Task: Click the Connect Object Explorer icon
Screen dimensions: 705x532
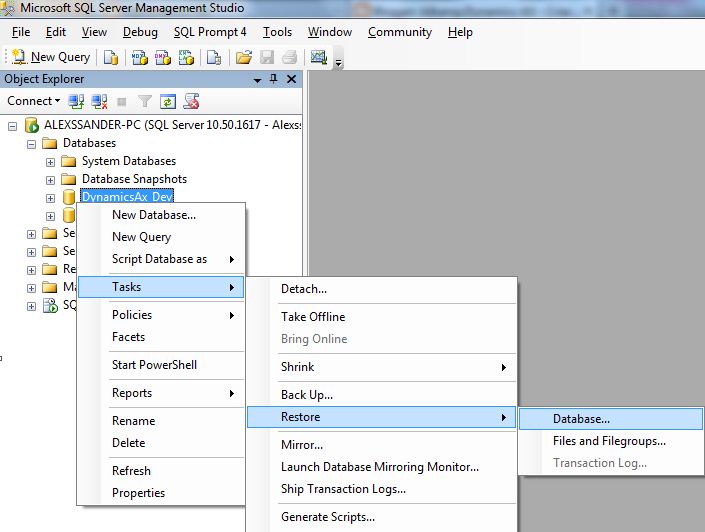Action: 76,102
